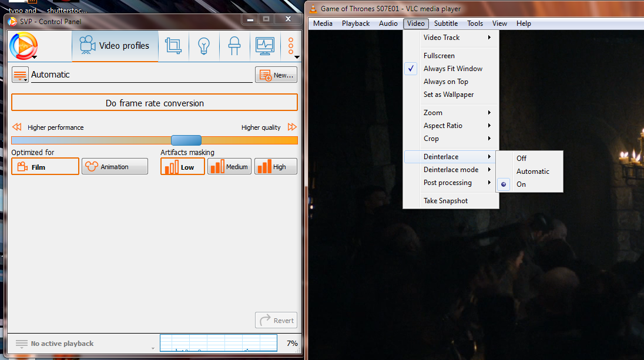
Task: Choose Take Snapshot from Video menu
Action: click(x=445, y=201)
